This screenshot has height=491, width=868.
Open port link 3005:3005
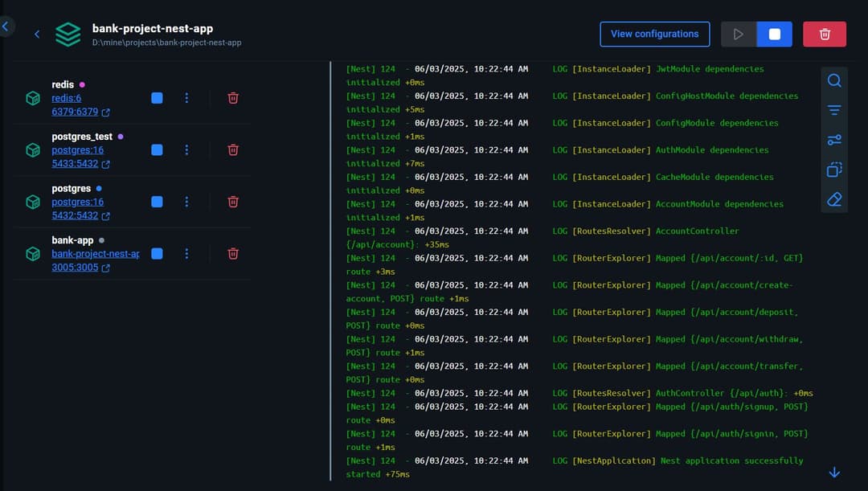tap(75, 268)
